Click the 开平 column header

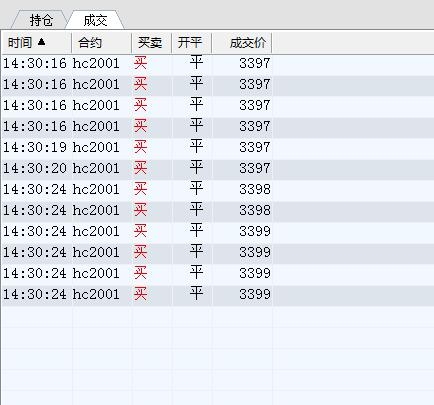coord(191,43)
